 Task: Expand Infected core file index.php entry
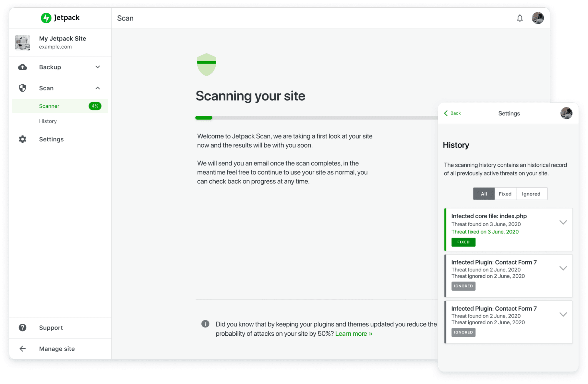pos(563,222)
